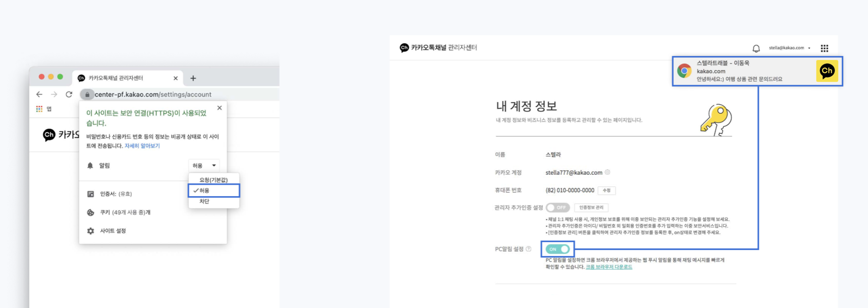The width and height of the screenshot is (868, 308).
Task: Click the address bar URL center-pf.kakao.com
Action: pyautogui.click(x=153, y=94)
